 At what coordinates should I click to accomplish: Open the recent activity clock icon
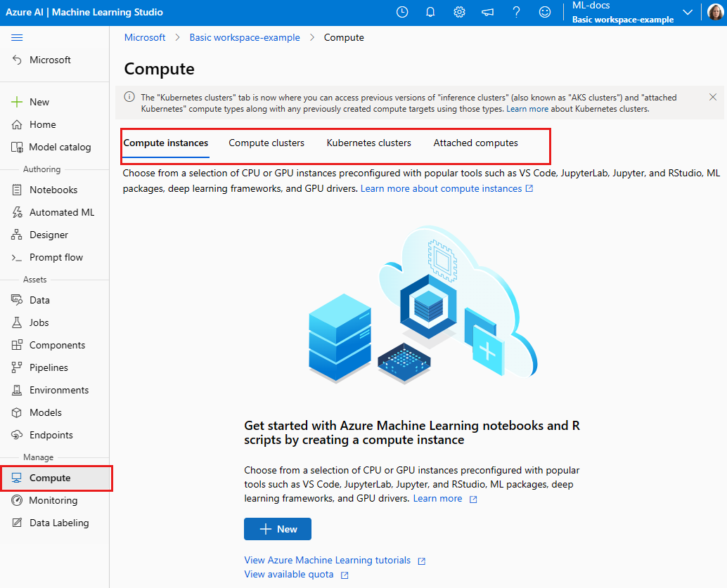[402, 12]
